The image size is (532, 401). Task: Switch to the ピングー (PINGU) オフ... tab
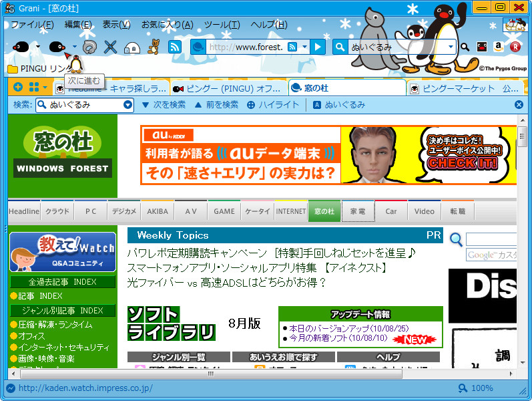tap(229, 89)
